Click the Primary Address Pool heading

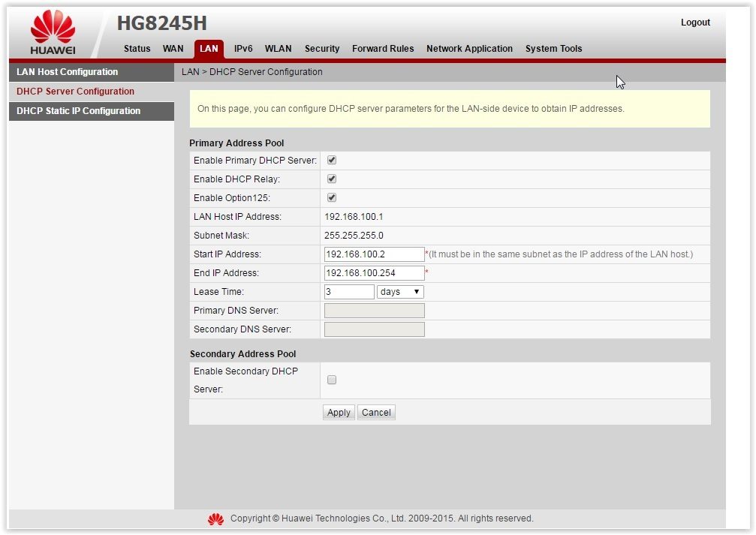click(236, 143)
